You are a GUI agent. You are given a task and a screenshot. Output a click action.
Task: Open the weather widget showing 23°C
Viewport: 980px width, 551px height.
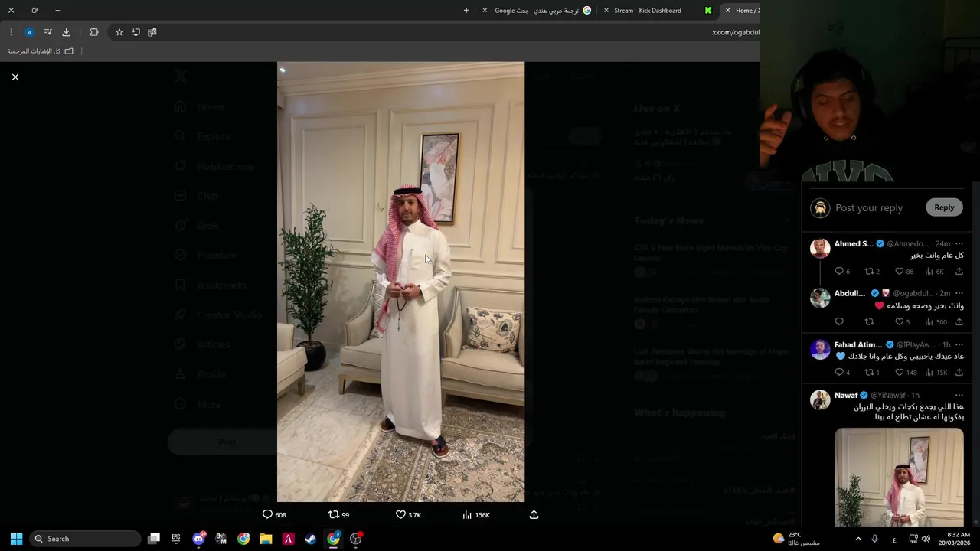[796, 539]
